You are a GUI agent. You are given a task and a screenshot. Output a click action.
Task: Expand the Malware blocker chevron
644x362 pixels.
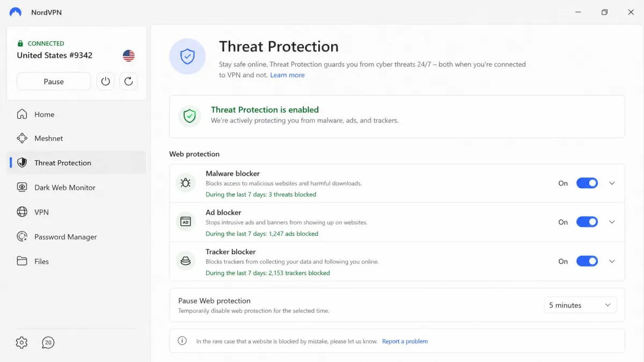pos(612,183)
